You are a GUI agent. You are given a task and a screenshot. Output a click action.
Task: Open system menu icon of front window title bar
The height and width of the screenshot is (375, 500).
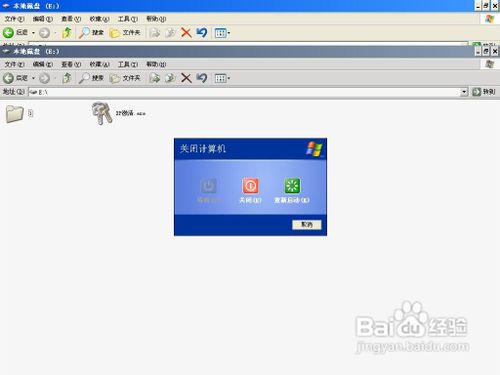[6, 51]
